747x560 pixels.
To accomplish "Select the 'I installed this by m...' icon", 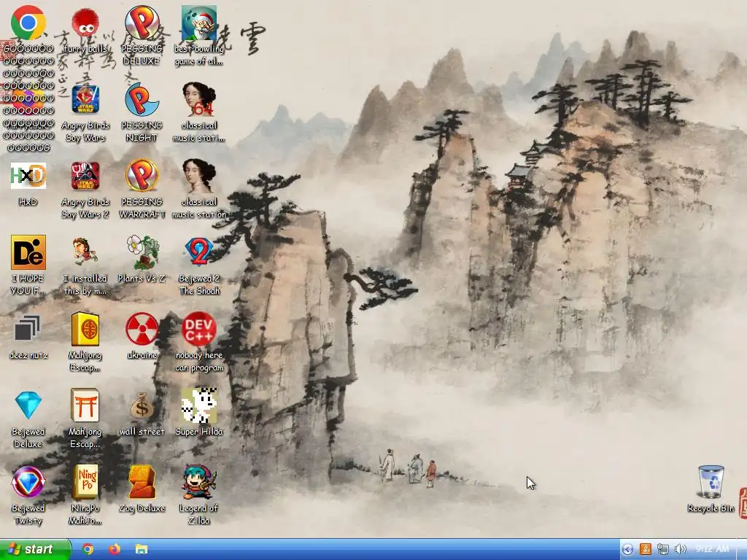I will tap(85, 252).
